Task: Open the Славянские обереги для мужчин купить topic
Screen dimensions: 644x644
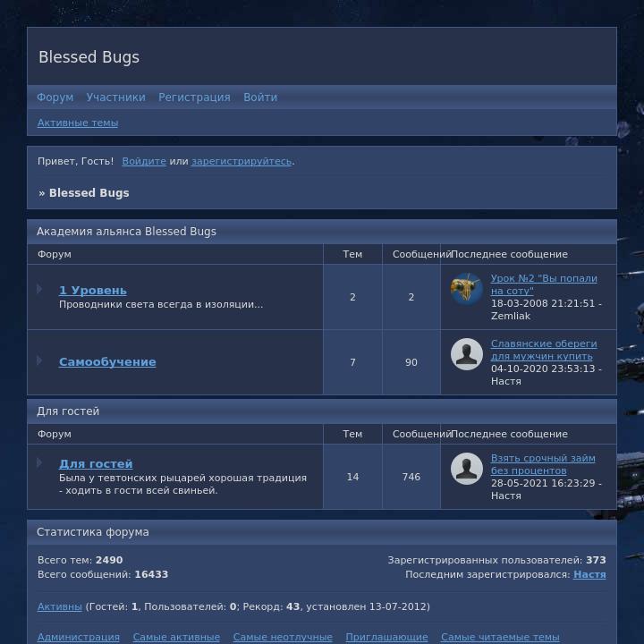Action: [x=544, y=350]
